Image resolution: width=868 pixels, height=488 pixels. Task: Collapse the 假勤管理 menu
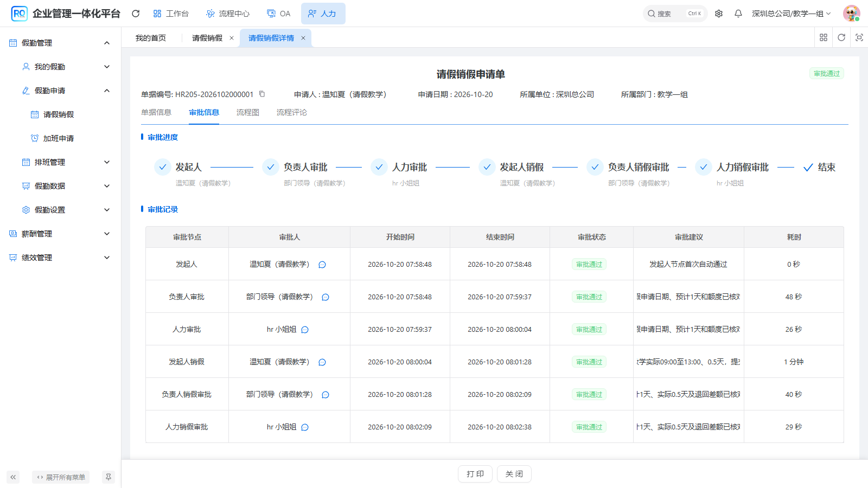pos(60,43)
